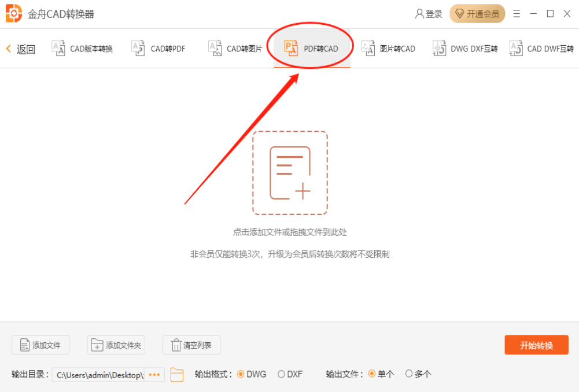The image size is (579, 392).
Task: Click the CAD转图片 tab icon
Action: pyautogui.click(x=215, y=49)
